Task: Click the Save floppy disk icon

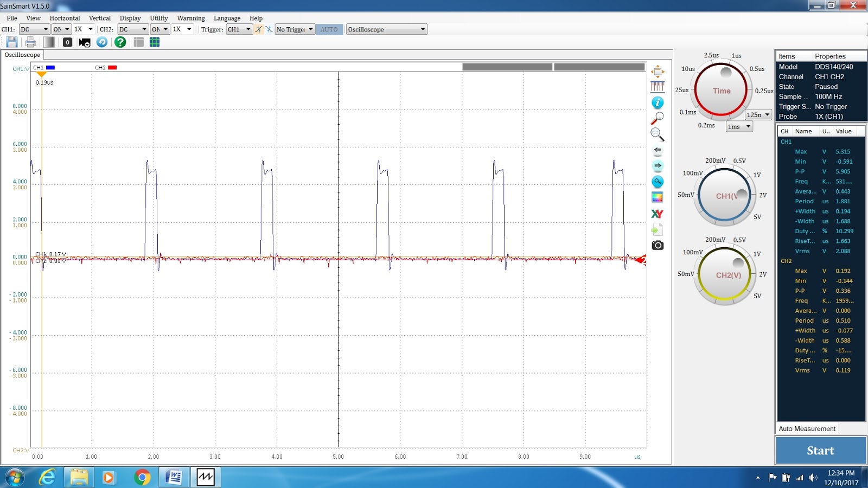Action: pos(12,42)
